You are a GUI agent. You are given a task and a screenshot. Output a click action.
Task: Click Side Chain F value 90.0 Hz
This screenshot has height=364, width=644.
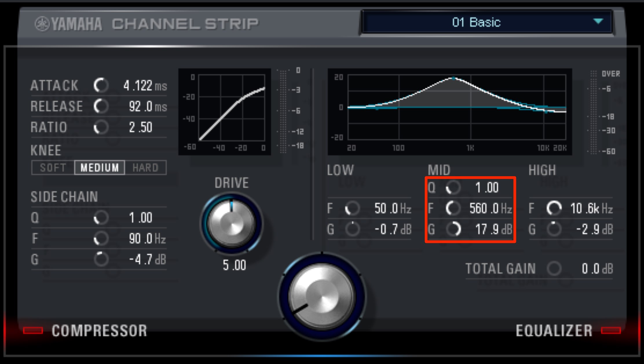click(147, 239)
